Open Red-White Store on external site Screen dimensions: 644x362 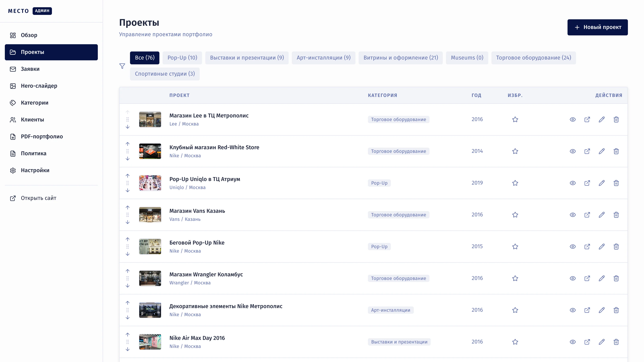tap(587, 151)
